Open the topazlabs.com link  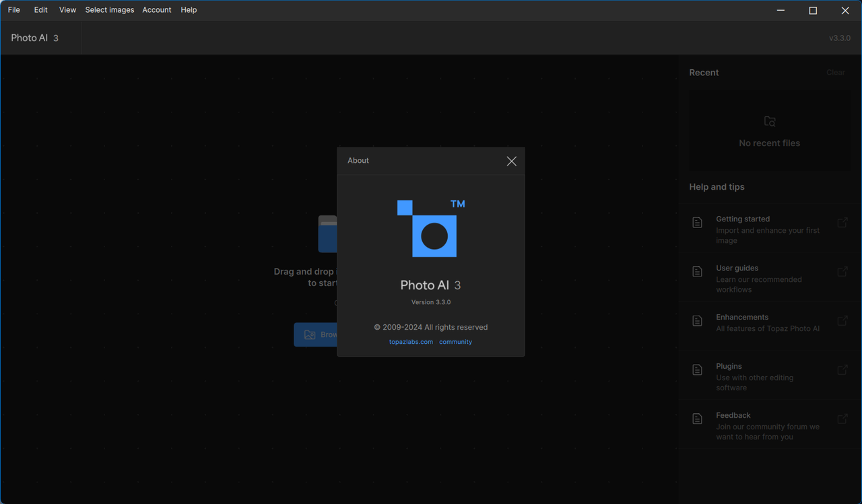(x=411, y=342)
